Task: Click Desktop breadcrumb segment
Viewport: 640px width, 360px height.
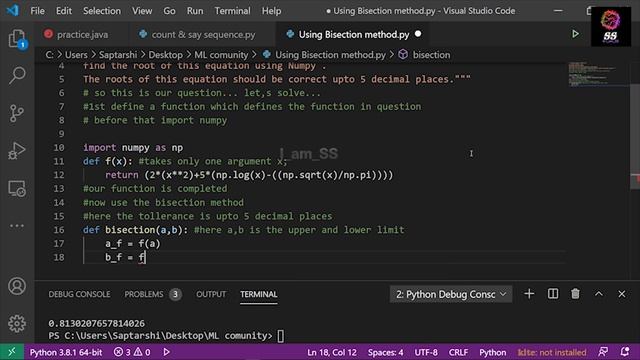Action: point(165,55)
